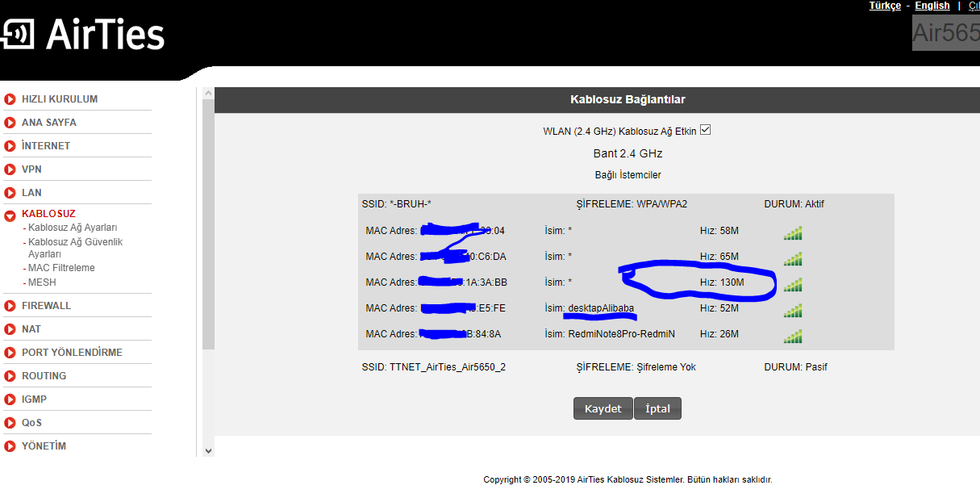The width and height of the screenshot is (980, 502).
Task: Click the ŞİFRELEME: WPA/WPA2 text
Action: click(x=632, y=204)
